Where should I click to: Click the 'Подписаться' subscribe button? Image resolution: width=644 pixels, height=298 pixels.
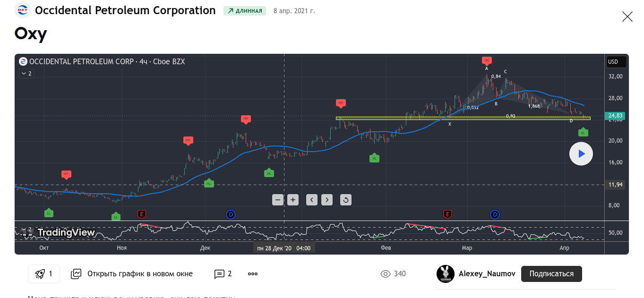pyautogui.click(x=551, y=274)
